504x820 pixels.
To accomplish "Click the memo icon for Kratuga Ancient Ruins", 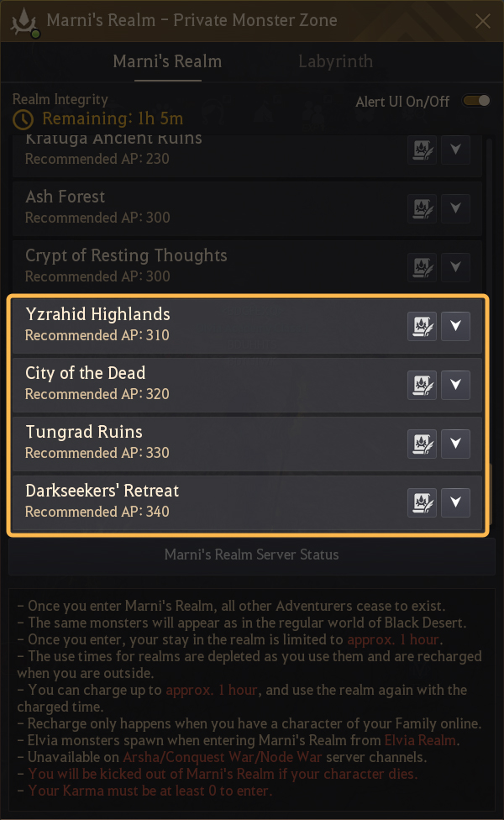I will 423,150.
